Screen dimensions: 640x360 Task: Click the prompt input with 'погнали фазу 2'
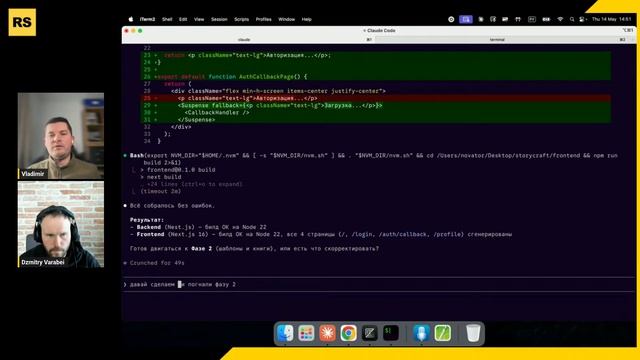click(379, 284)
